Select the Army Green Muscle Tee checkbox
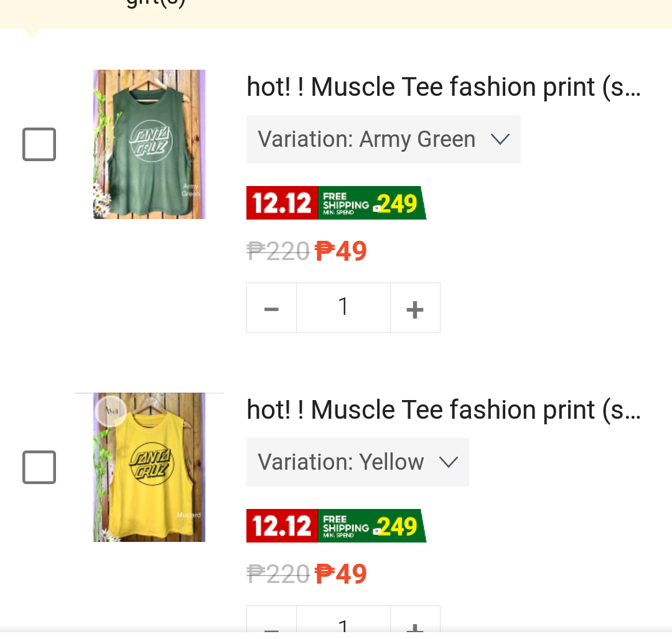 tap(39, 144)
